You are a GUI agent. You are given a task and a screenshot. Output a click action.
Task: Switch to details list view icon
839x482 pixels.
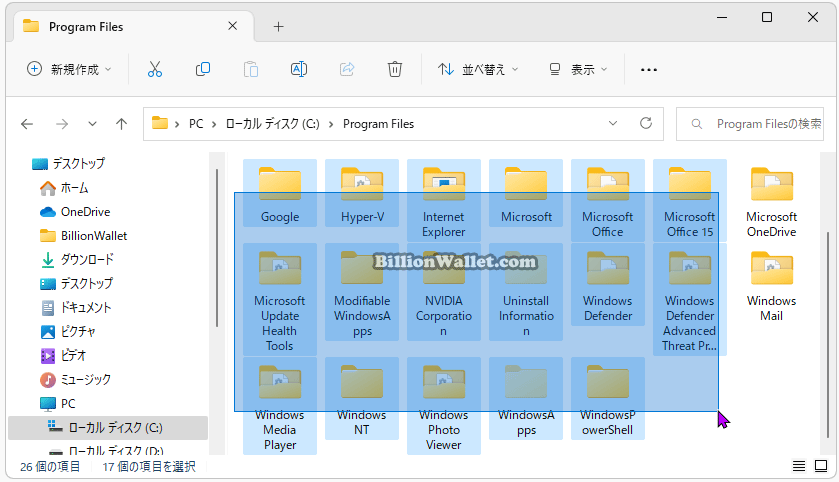point(798,466)
